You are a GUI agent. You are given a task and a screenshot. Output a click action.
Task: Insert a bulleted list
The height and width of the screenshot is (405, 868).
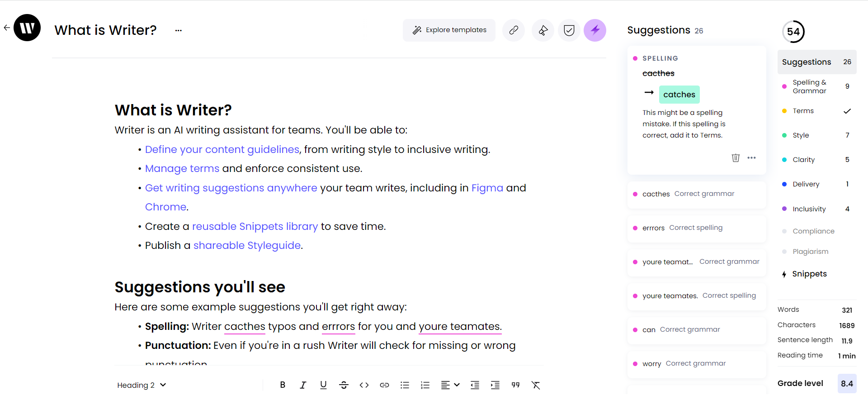(x=405, y=385)
